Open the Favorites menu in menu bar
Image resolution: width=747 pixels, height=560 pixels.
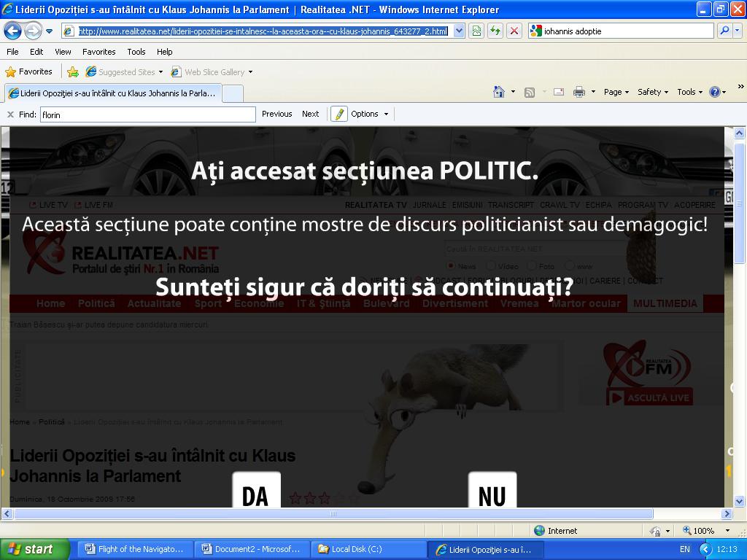pos(98,52)
